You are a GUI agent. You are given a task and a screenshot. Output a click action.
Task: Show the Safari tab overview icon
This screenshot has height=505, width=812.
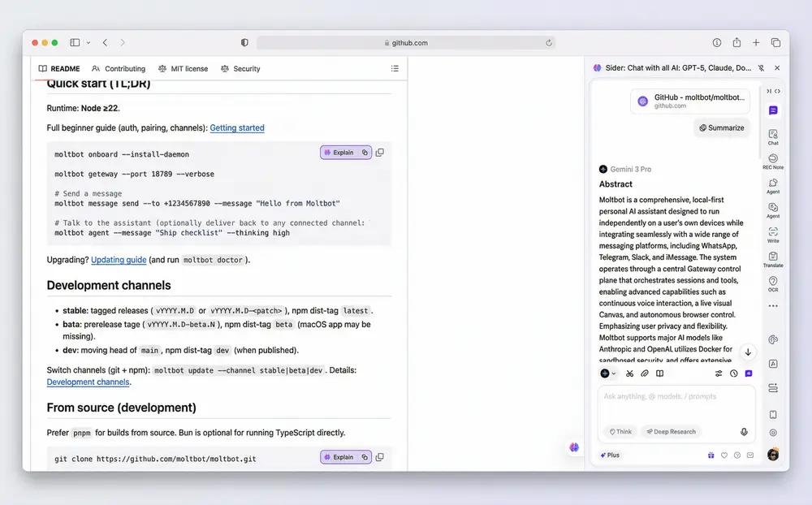click(775, 42)
